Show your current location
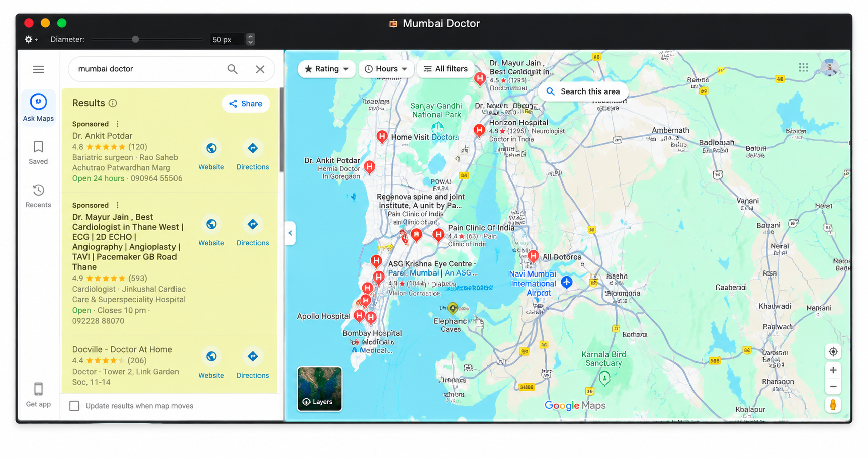Screen dimensions: 868x458 click(x=833, y=352)
